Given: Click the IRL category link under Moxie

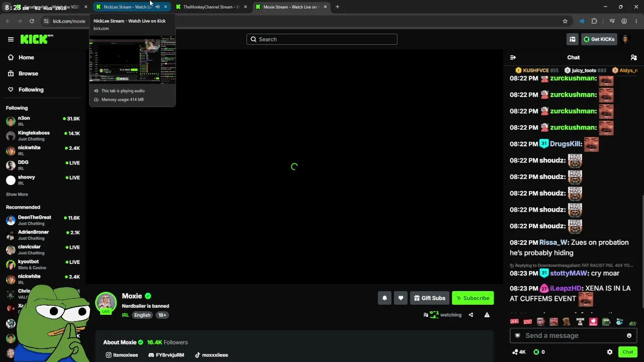Looking at the screenshot, I should (125, 315).
